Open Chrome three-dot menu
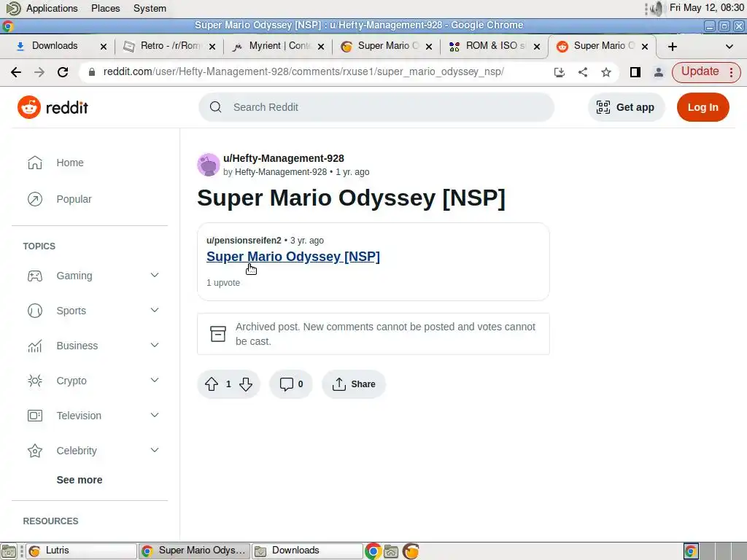The width and height of the screenshot is (747, 560). point(731,72)
